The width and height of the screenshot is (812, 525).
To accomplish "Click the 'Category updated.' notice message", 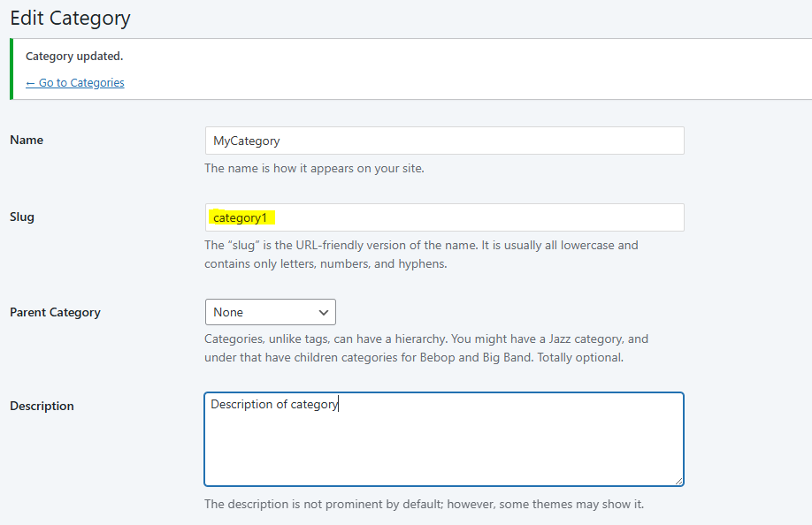I will click(x=74, y=57).
